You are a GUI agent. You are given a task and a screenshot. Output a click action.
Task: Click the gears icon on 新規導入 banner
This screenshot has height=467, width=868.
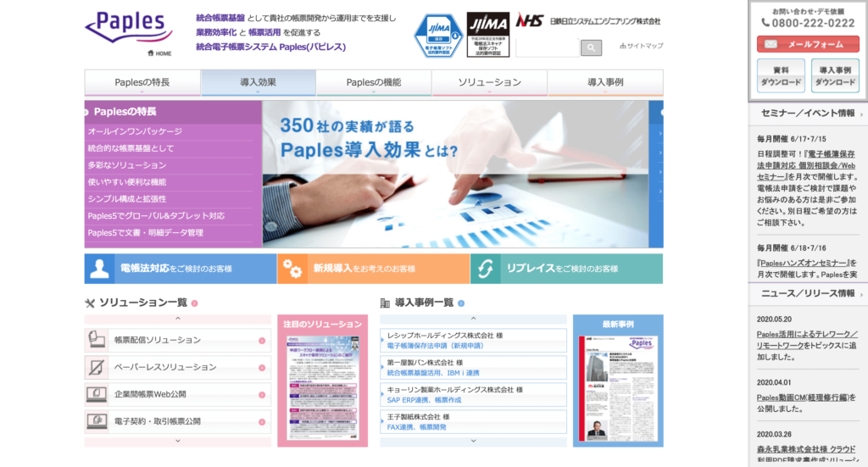click(292, 269)
